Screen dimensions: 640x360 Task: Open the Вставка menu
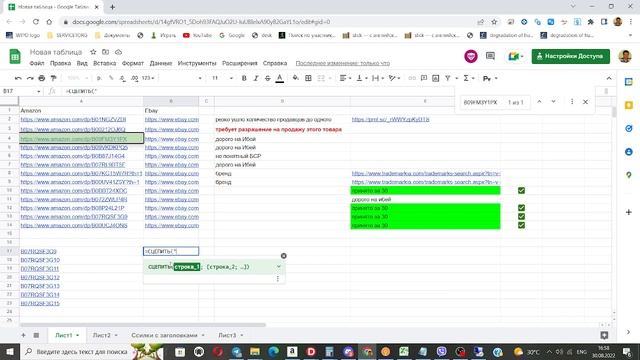(x=104, y=63)
